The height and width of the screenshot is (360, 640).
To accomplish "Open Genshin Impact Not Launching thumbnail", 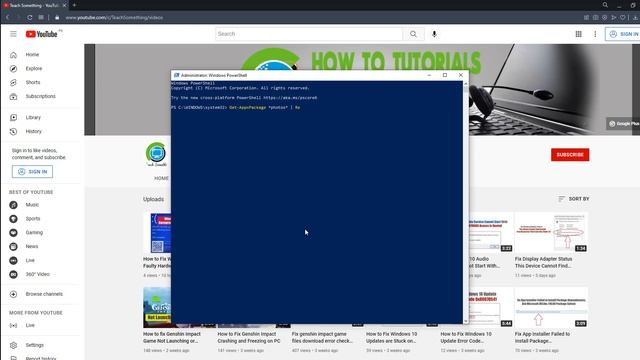I will (x=157, y=307).
